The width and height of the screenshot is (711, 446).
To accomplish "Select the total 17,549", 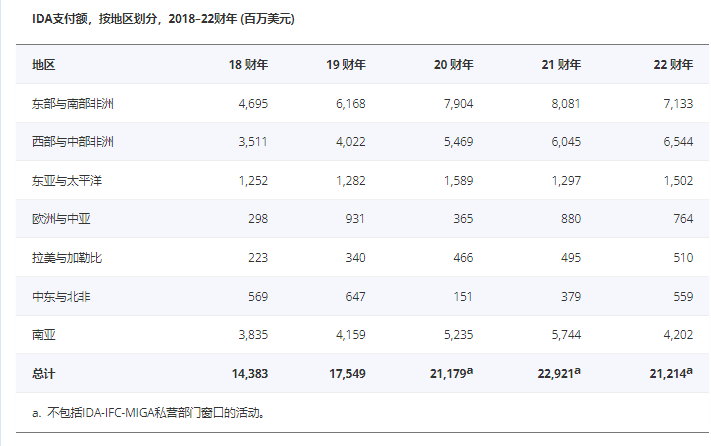I will click(347, 374).
